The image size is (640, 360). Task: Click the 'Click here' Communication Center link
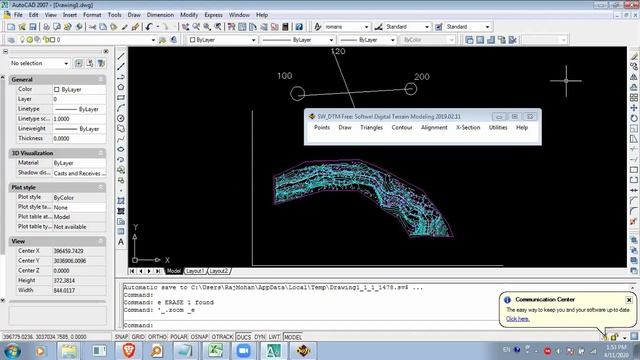[x=518, y=319]
